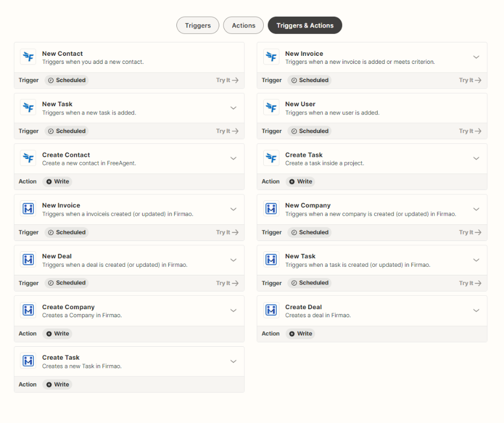Expand the Firmao New Invoice chevron
Screen dimensions: 504x423
click(233, 209)
